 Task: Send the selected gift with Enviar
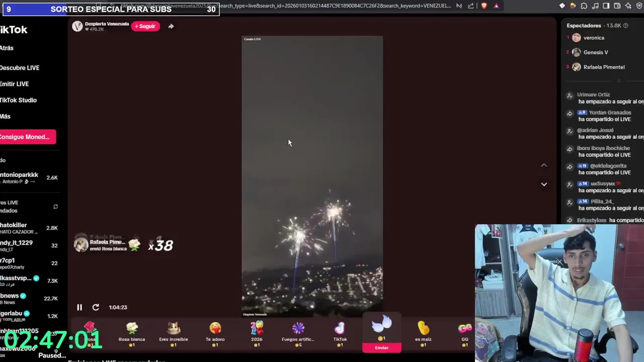[382, 347]
